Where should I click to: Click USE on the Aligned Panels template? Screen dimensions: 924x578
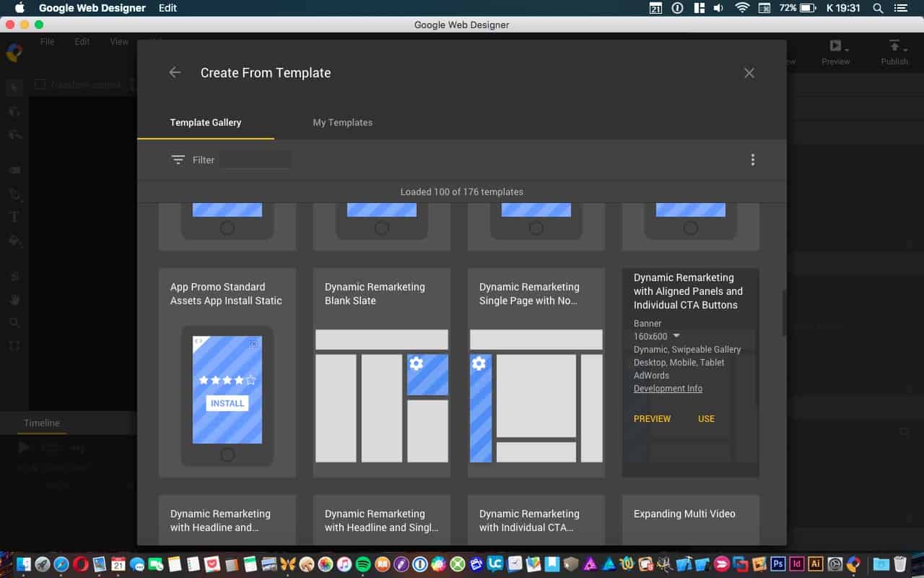[707, 419]
